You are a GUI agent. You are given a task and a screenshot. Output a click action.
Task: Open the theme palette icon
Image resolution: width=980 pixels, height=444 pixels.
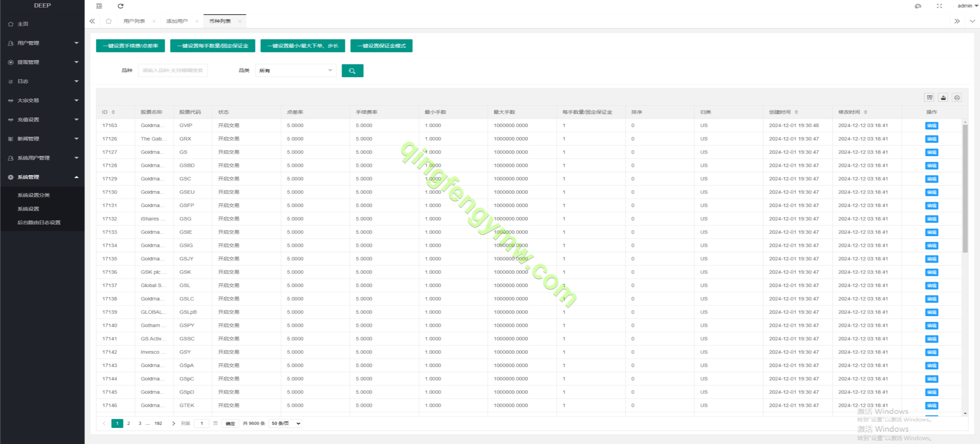tap(918, 6)
